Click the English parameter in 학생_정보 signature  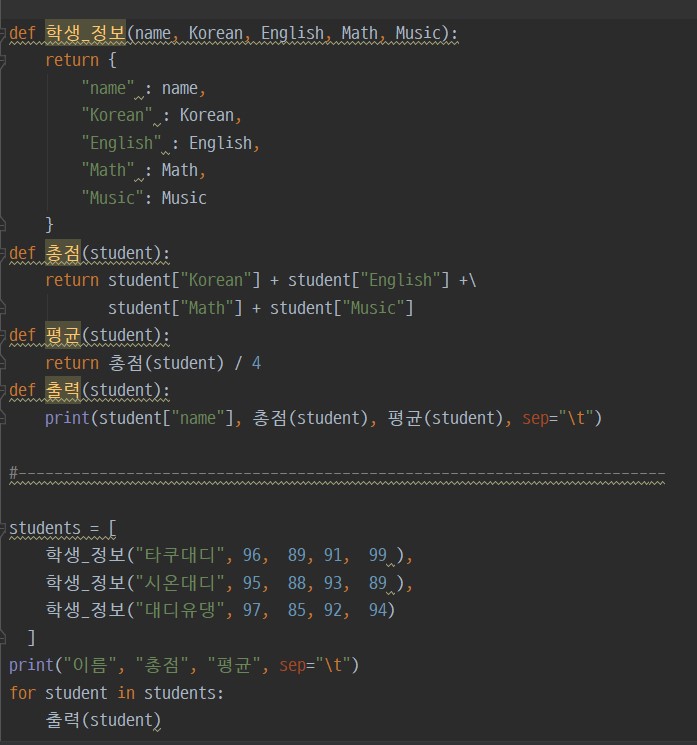[292, 33]
